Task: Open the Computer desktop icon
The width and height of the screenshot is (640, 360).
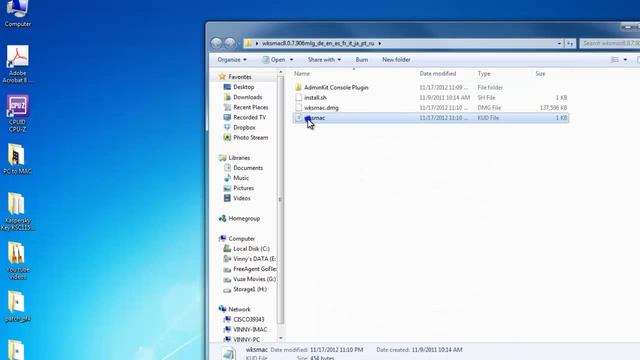Action: pyautogui.click(x=17, y=13)
